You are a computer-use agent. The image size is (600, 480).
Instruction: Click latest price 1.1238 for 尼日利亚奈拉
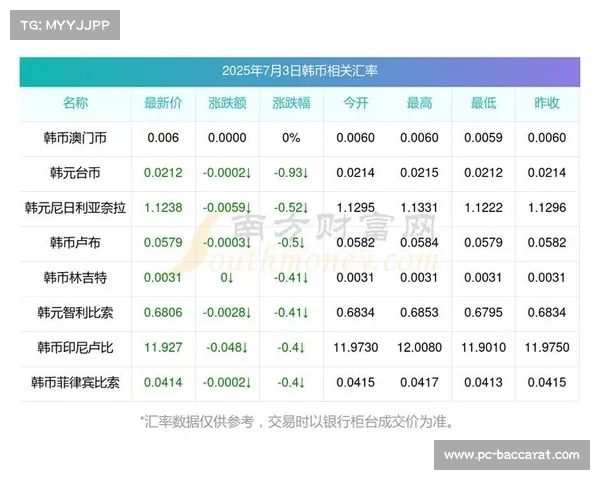(163, 208)
